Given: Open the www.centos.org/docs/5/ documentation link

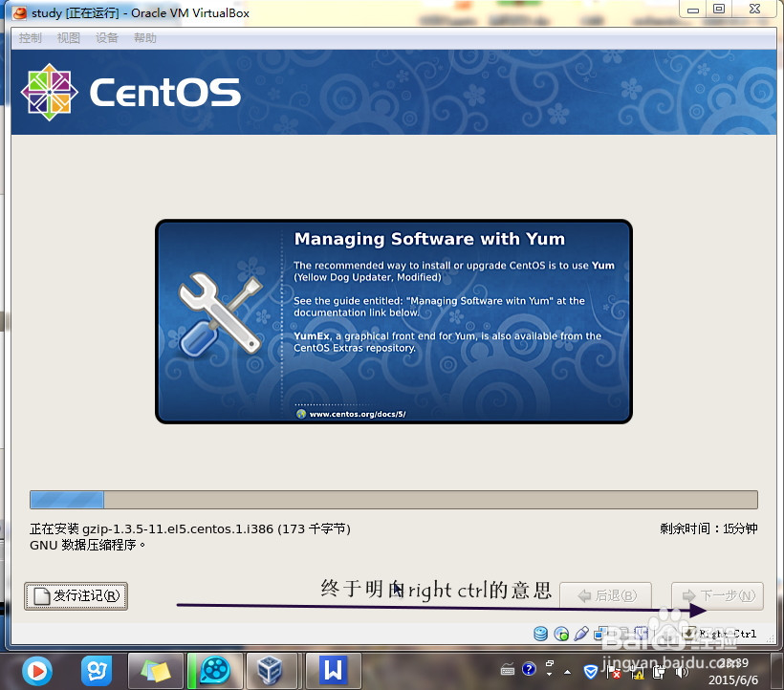Looking at the screenshot, I should [357, 414].
